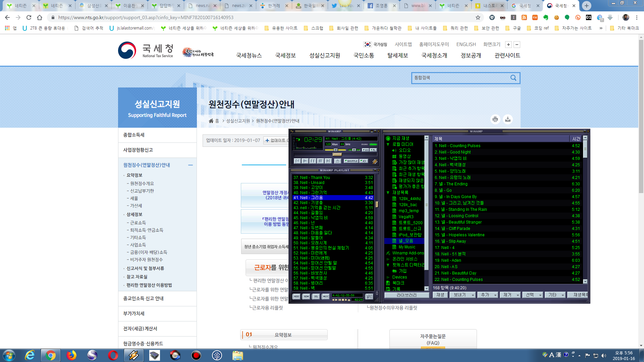Open the 128k_44khz playlist
Image resolution: width=644 pixels, height=362 pixels.
click(x=410, y=199)
